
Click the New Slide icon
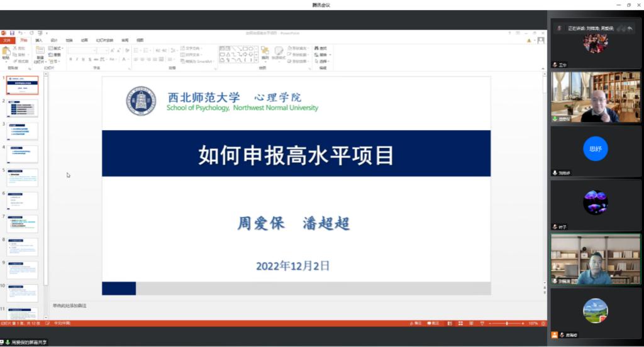click(40, 52)
